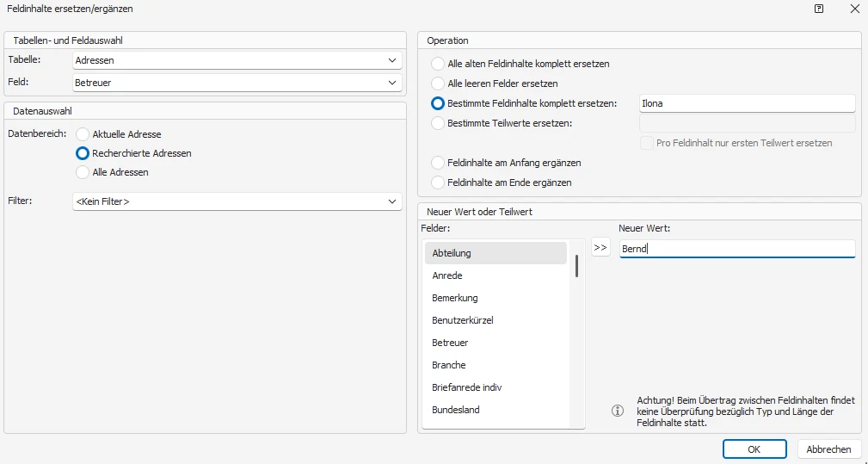Choose Alle alten Feldinhalte komplett ersetzen
Screen dimensions: 868x464
[438, 64]
